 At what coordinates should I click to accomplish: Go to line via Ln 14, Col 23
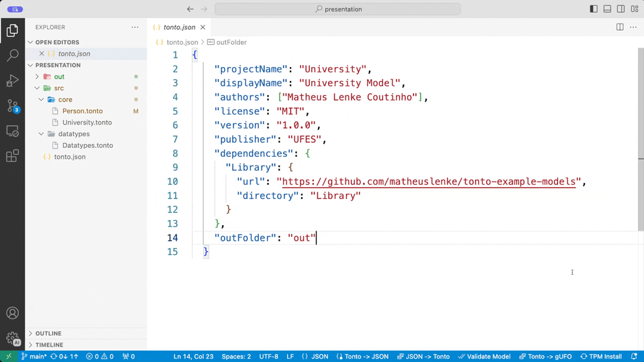click(x=193, y=356)
